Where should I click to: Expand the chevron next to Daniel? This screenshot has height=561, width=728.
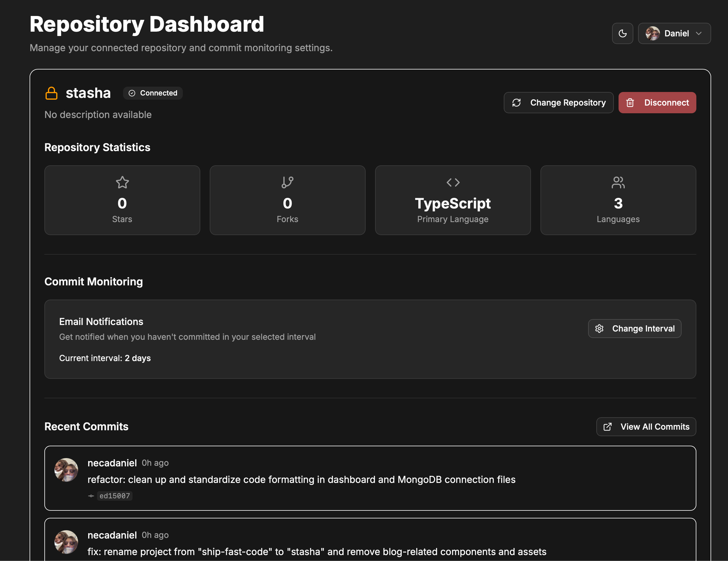[699, 33]
